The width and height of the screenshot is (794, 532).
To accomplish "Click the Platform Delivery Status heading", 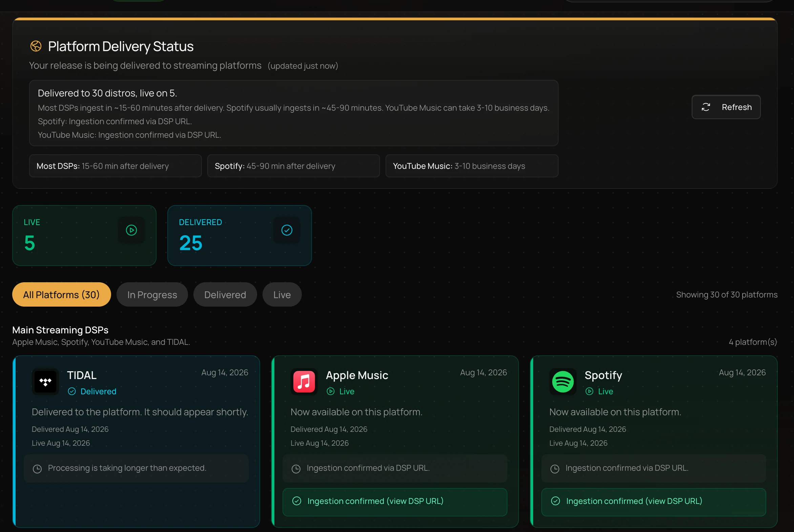I will [x=121, y=46].
